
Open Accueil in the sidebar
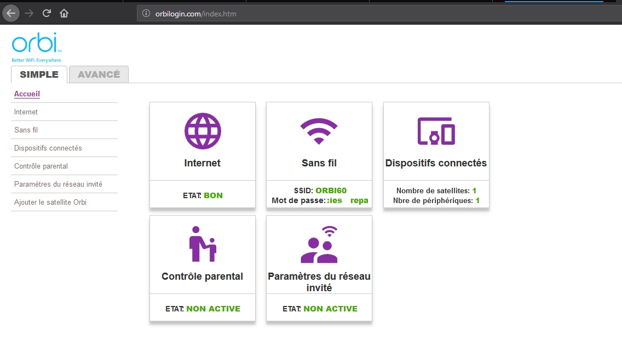click(27, 94)
